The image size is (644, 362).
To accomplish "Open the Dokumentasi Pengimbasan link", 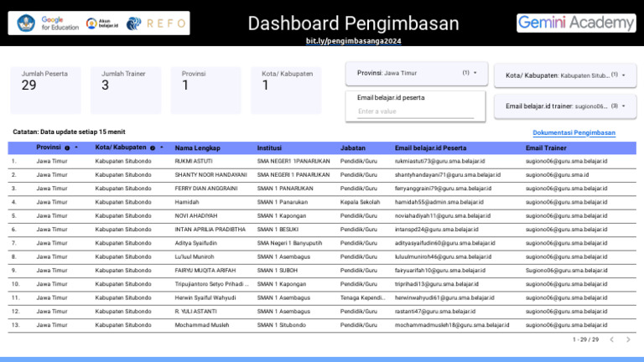I will point(574,132).
